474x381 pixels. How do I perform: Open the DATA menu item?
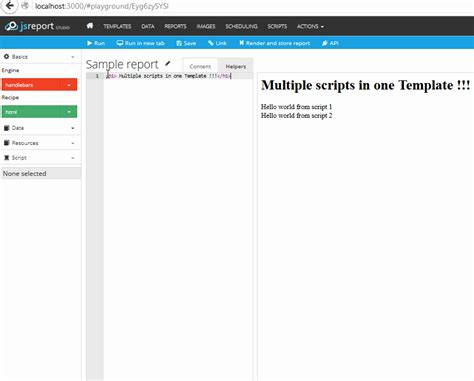pos(148,26)
